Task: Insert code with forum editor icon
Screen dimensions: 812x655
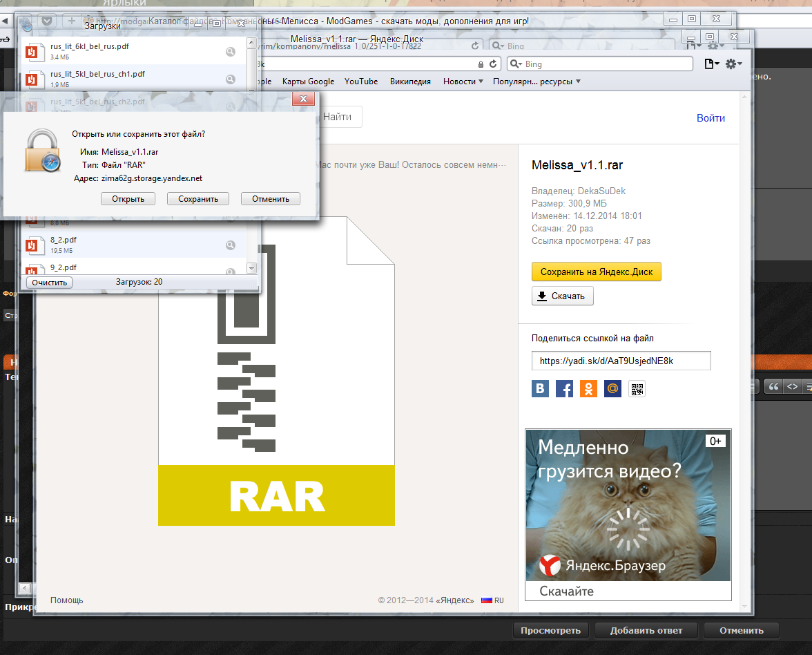Action: pyautogui.click(x=793, y=387)
